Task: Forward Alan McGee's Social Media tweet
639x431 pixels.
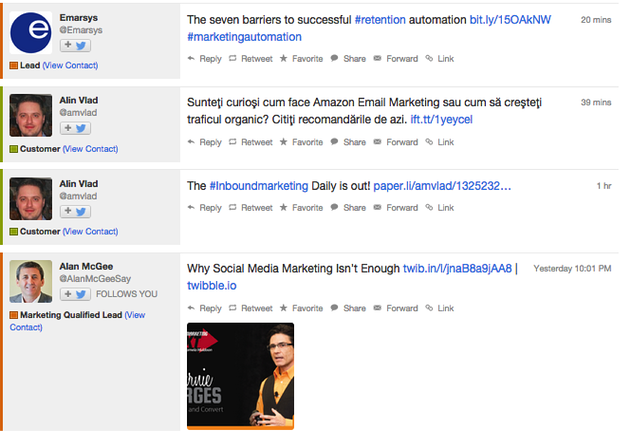Action: point(396,308)
